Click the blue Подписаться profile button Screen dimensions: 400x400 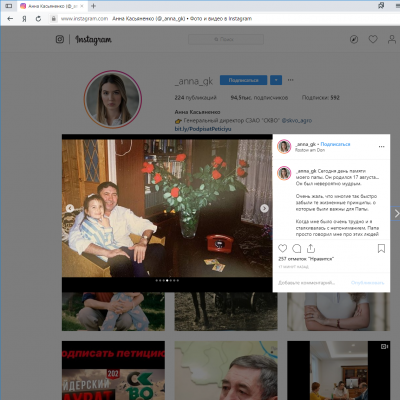(x=243, y=80)
